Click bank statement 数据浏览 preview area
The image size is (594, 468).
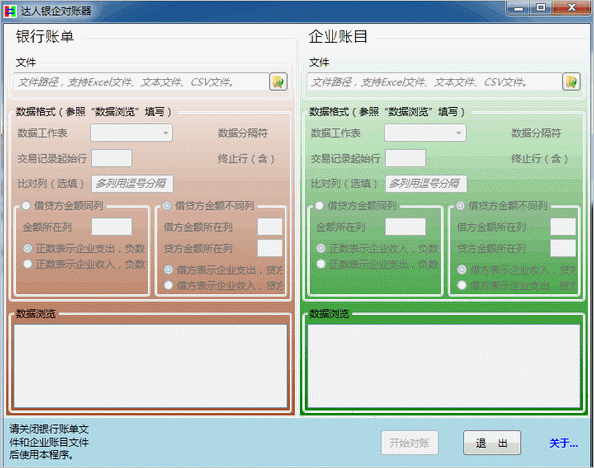point(150,366)
